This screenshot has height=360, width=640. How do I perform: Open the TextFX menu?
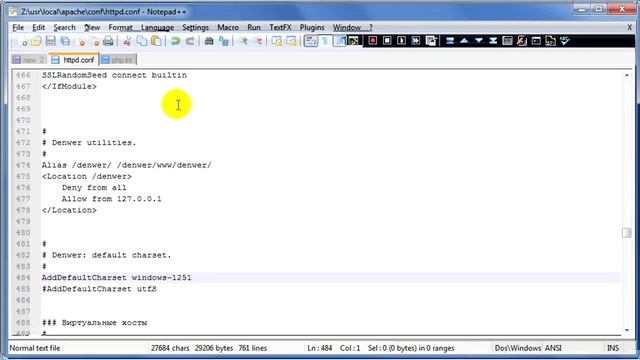280,27
